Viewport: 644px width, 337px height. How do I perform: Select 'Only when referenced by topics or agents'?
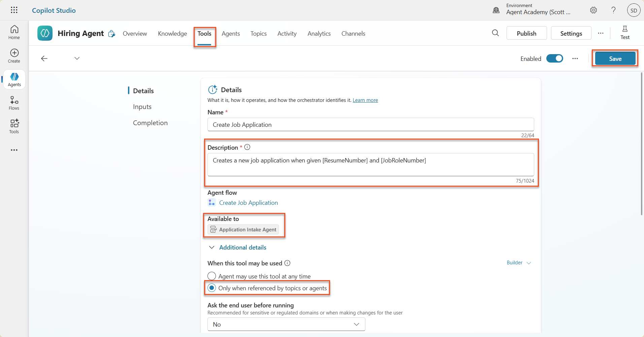click(x=212, y=288)
